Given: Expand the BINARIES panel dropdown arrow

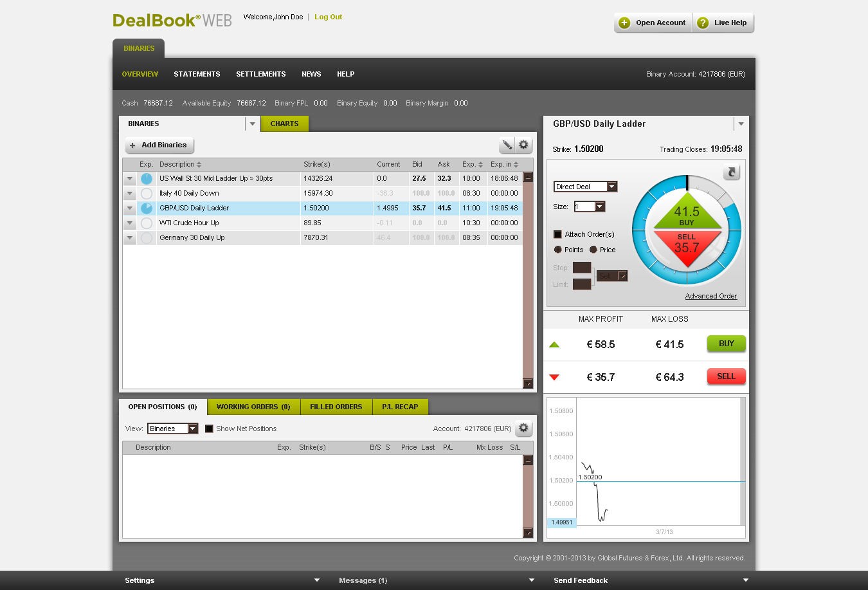Looking at the screenshot, I should click(x=253, y=124).
